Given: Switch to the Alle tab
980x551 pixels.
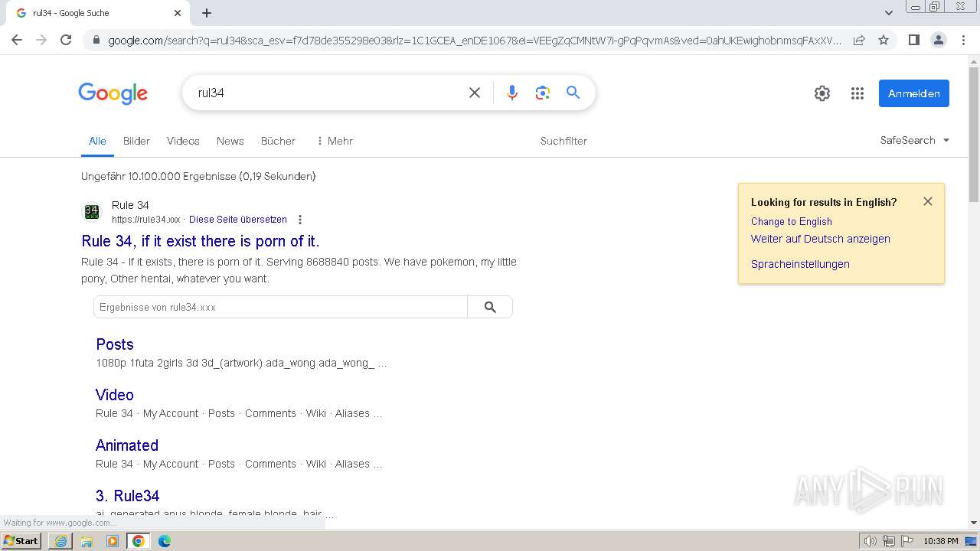Looking at the screenshot, I should (97, 141).
